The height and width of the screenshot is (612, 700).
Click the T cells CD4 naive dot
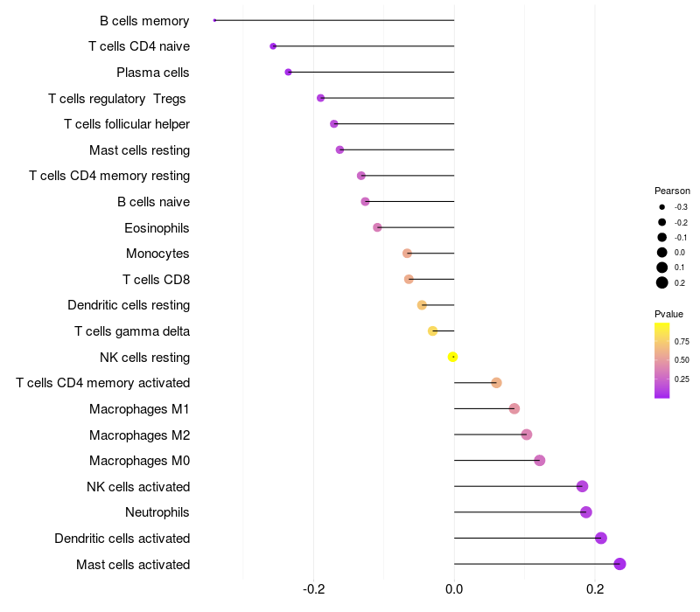coord(273,46)
